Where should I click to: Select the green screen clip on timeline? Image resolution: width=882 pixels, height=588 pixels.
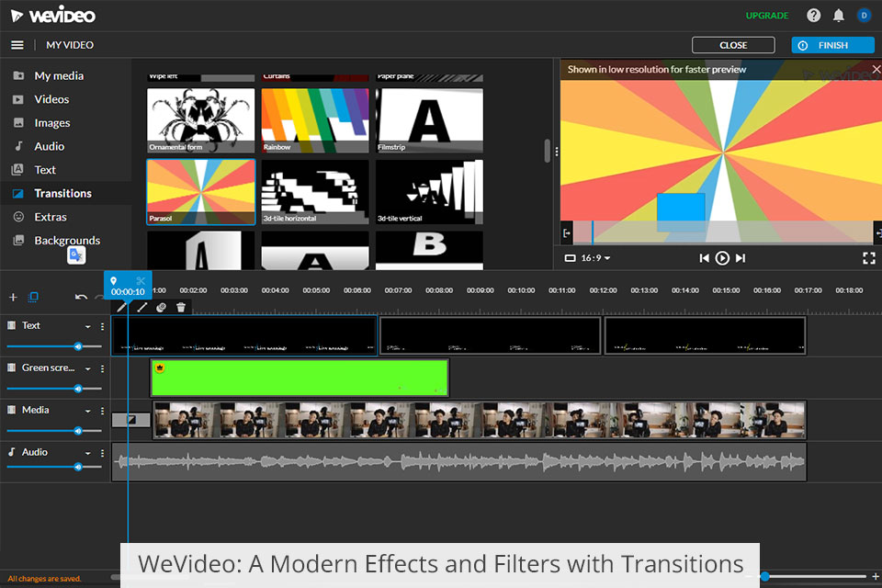coord(300,379)
